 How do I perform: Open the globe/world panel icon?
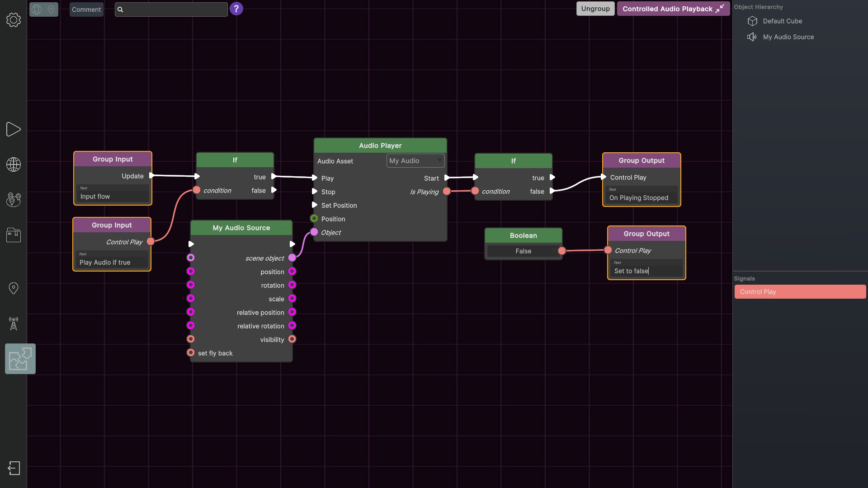pyautogui.click(x=13, y=164)
